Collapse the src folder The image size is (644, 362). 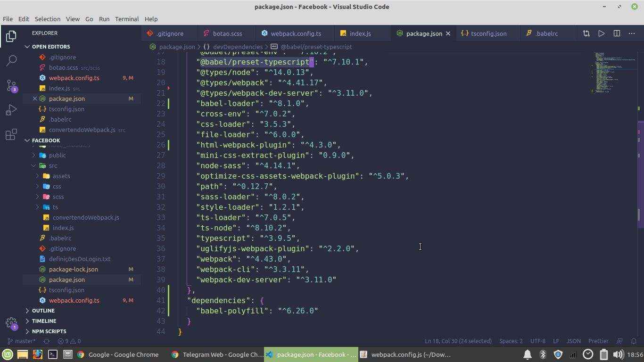[82, 165]
